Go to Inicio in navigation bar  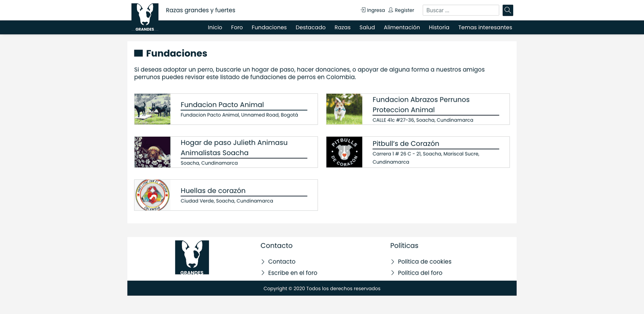pyautogui.click(x=215, y=27)
